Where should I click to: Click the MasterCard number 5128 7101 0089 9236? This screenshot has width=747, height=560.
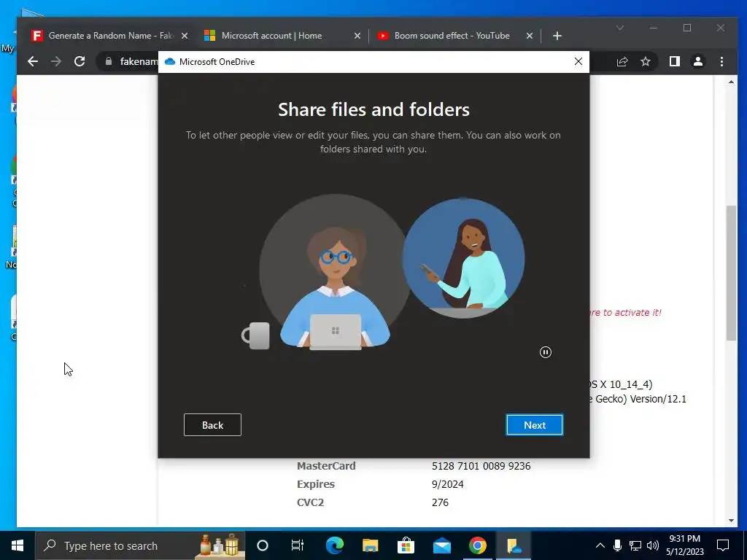click(481, 466)
